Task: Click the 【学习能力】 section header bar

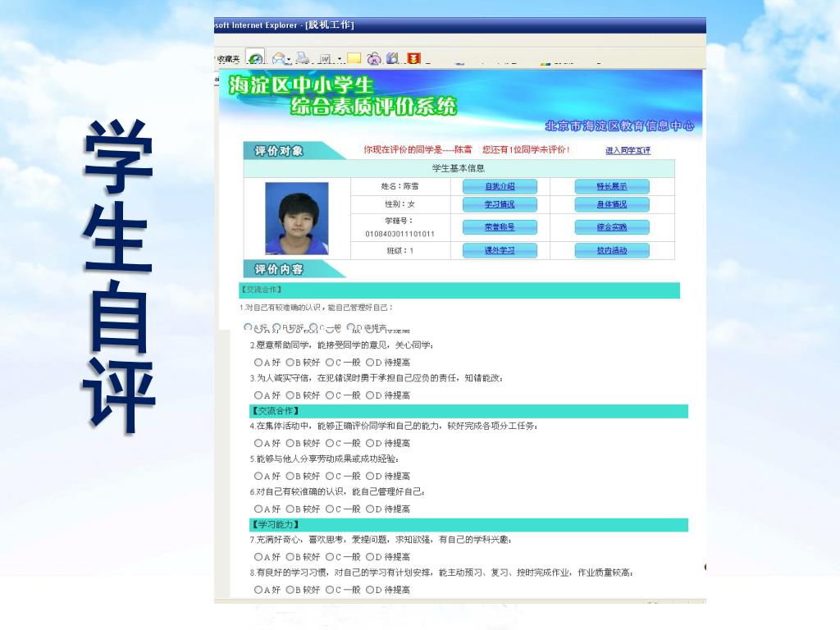Action: click(468, 524)
